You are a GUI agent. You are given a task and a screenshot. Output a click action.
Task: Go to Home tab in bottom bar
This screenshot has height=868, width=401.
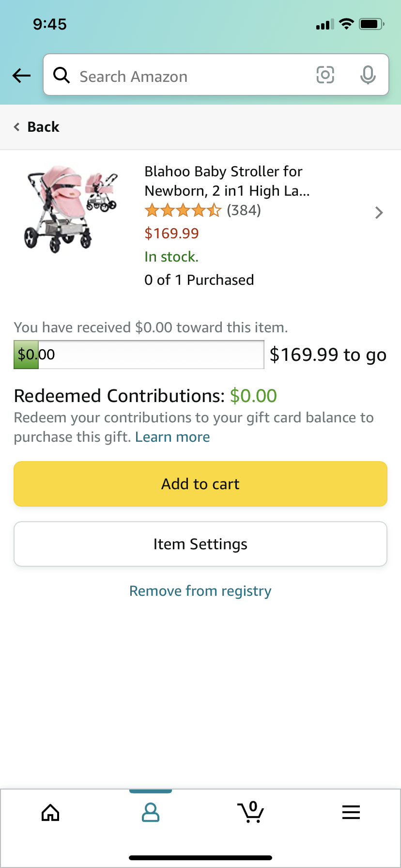pos(50,812)
